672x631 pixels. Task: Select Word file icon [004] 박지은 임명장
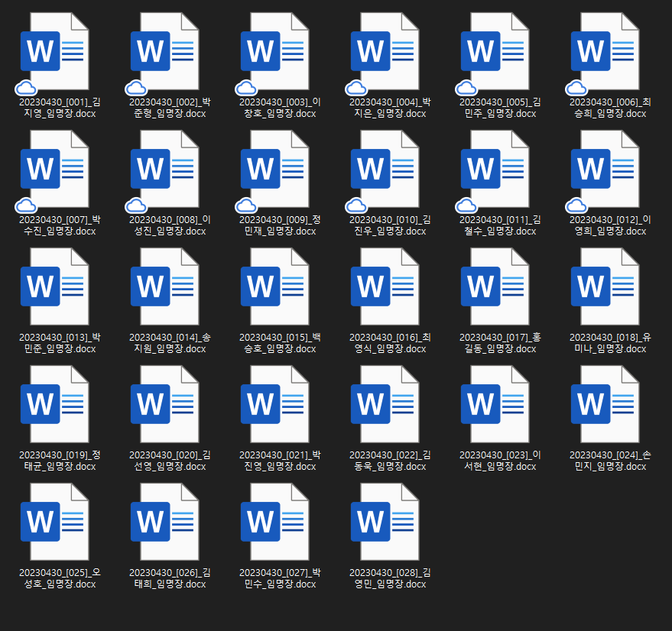pos(385,51)
